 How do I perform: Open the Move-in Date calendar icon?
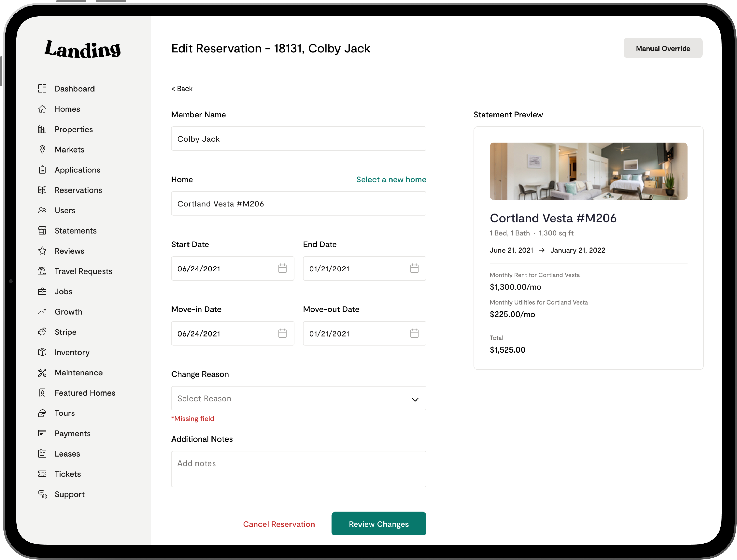click(282, 333)
